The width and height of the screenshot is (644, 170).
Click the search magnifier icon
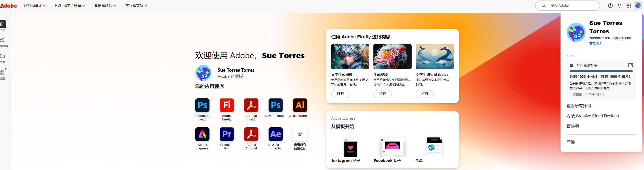[x=543, y=6]
